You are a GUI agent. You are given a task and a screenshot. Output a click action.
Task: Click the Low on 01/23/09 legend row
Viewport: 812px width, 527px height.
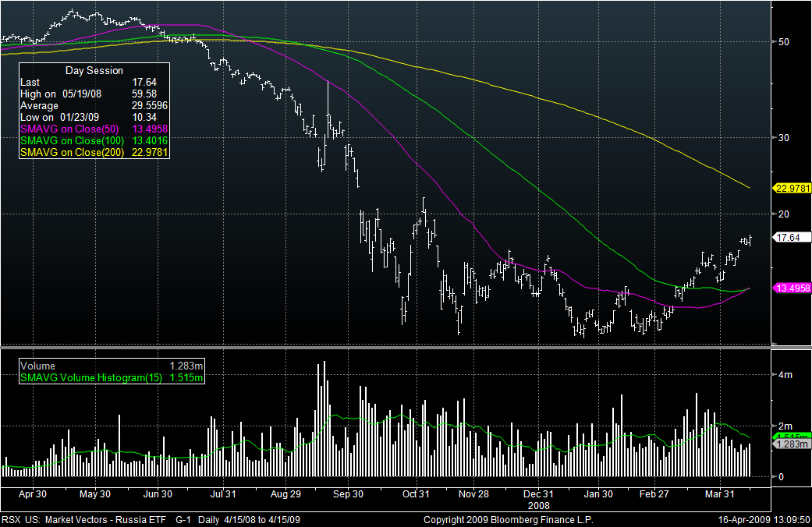point(89,118)
